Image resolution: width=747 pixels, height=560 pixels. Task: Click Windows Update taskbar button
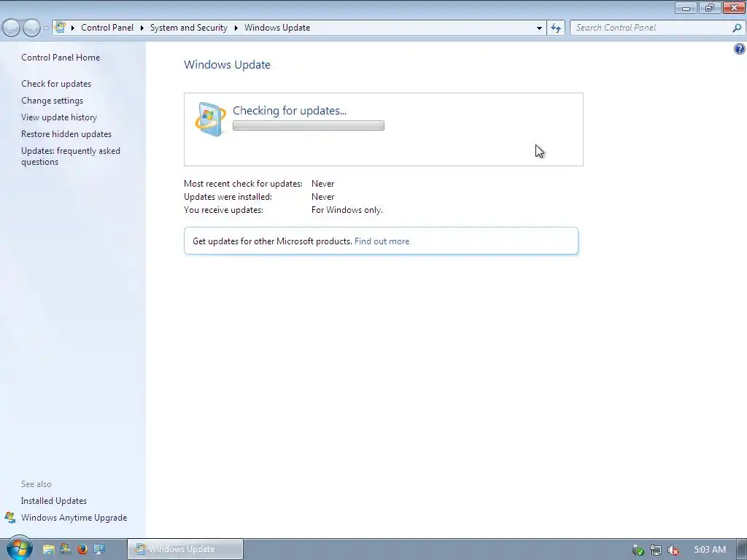(x=185, y=549)
